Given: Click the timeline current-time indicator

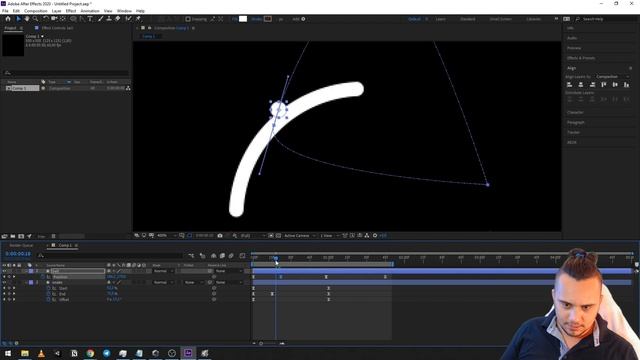Looking at the screenshot, I should 276,258.
